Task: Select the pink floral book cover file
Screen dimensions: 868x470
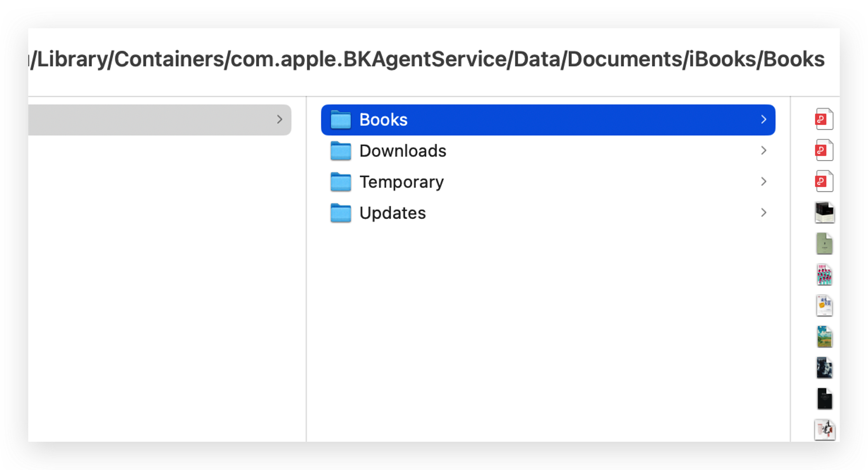Action: coord(824,275)
